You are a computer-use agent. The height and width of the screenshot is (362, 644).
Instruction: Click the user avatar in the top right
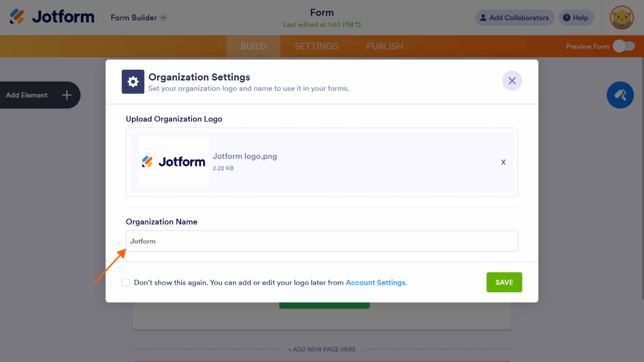pyautogui.click(x=622, y=18)
